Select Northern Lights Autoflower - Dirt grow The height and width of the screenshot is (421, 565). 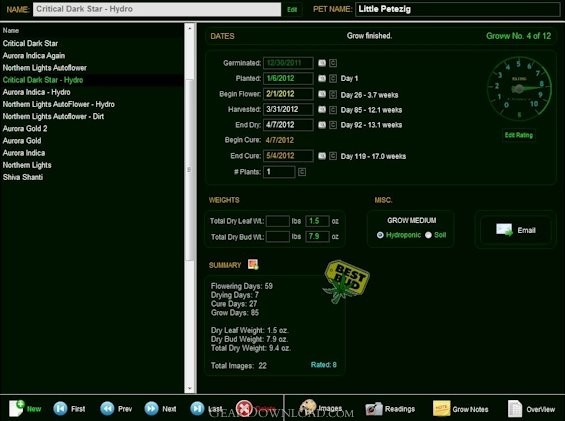[53, 116]
